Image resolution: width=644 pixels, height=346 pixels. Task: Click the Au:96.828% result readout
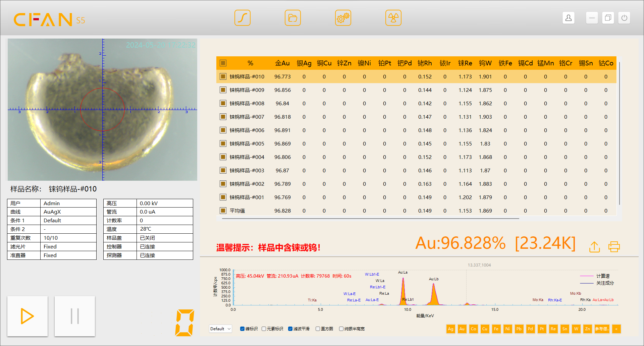(460, 243)
